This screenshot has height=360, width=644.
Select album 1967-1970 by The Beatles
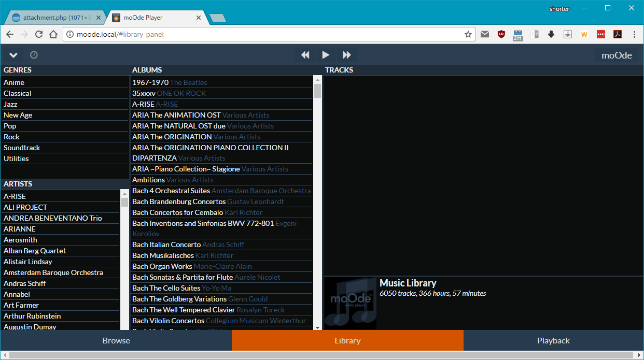tap(221, 82)
